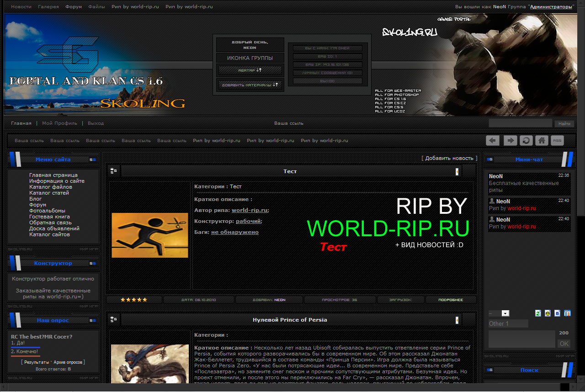Click the BB-codes 'B' icon in mini-chat
585x392 pixels.
pyautogui.click(x=557, y=313)
